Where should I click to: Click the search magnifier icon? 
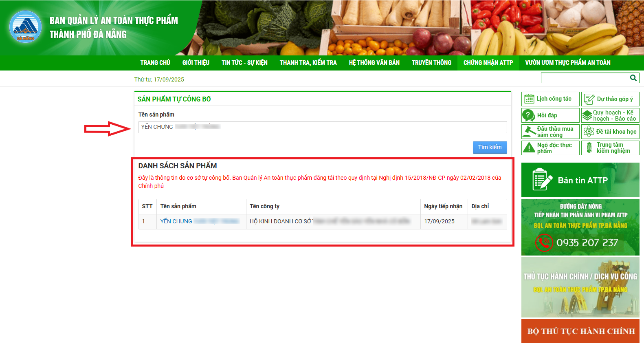[633, 78]
